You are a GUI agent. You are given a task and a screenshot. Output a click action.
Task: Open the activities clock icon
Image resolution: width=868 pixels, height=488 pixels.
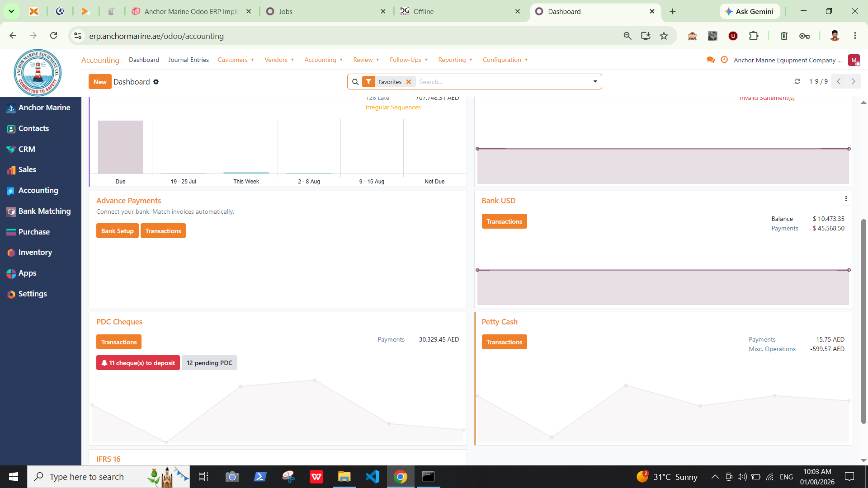coord(724,60)
